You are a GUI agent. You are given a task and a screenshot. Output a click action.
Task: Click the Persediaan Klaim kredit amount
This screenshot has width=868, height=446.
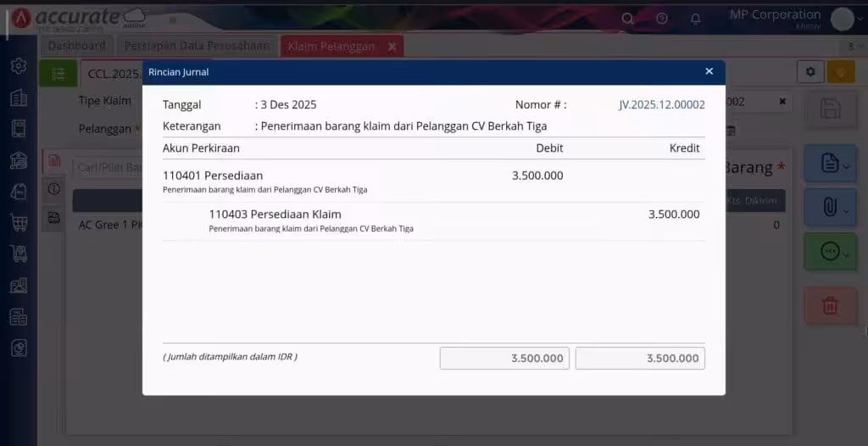[x=674, y=215]
